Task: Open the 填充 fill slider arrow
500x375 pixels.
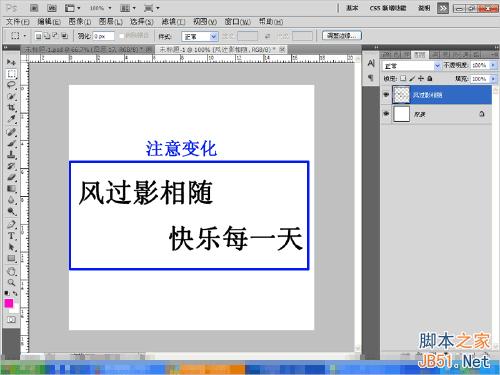Action: [493, 79]
